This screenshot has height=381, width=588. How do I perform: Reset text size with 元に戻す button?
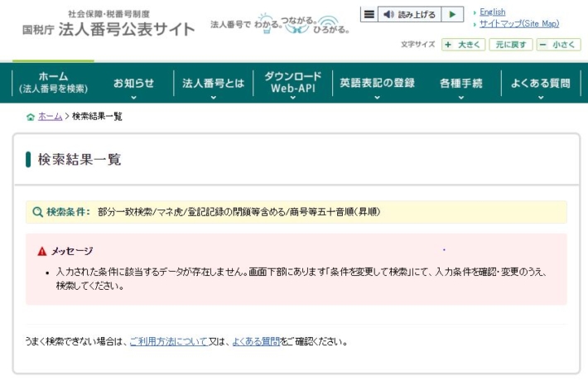point(511,45)
